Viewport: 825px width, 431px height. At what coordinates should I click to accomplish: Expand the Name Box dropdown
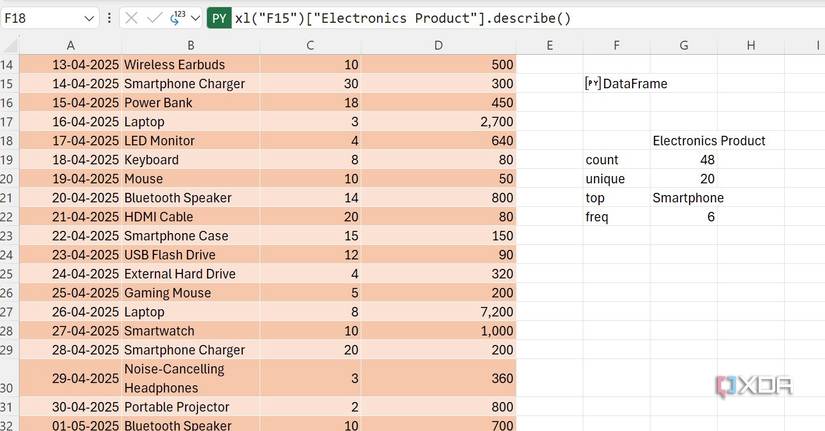click(x=88, y=18)
